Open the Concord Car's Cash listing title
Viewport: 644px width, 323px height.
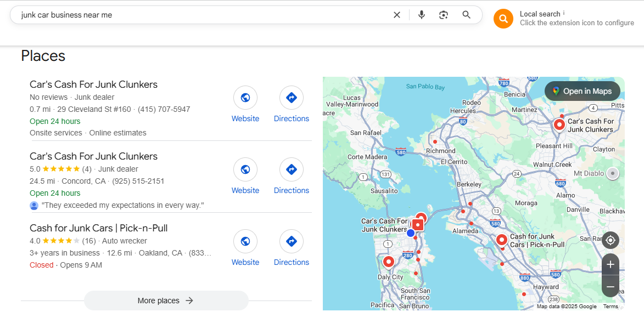pyautogui.click(x=93, y=156)
